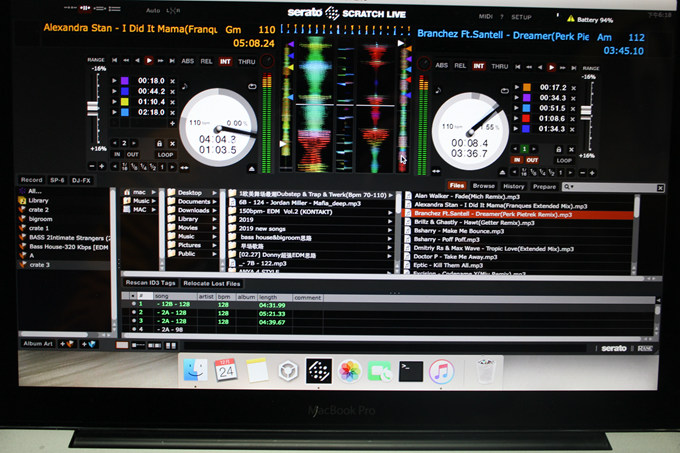Screen dimensions: 680x453
Task: Click the right deck play button
Action: 551,68
